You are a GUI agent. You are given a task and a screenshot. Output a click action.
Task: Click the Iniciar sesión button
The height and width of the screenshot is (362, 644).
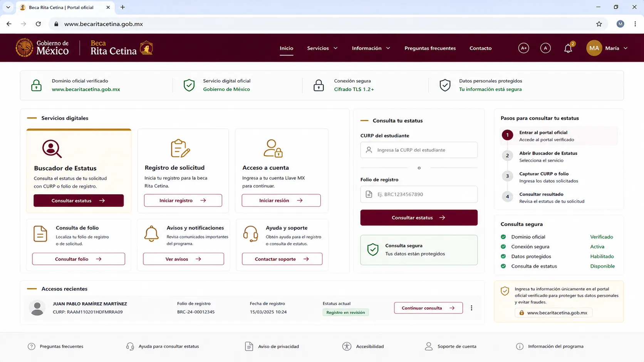point(281,200)
